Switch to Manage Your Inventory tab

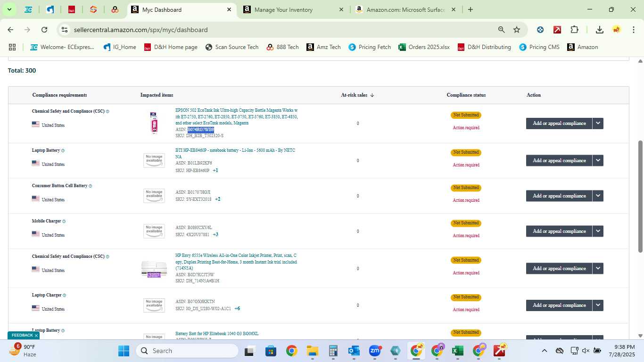pos(294,9)
